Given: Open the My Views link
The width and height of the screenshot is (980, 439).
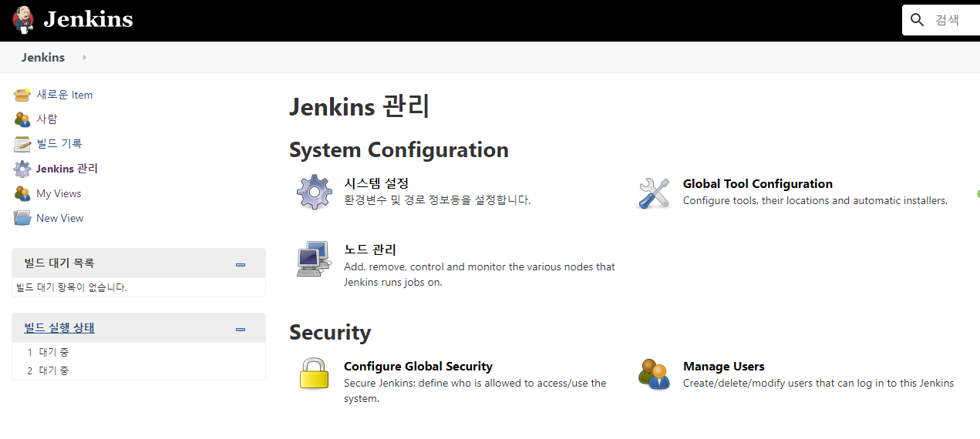Looking at the screenshot, I should click(59, 193).
